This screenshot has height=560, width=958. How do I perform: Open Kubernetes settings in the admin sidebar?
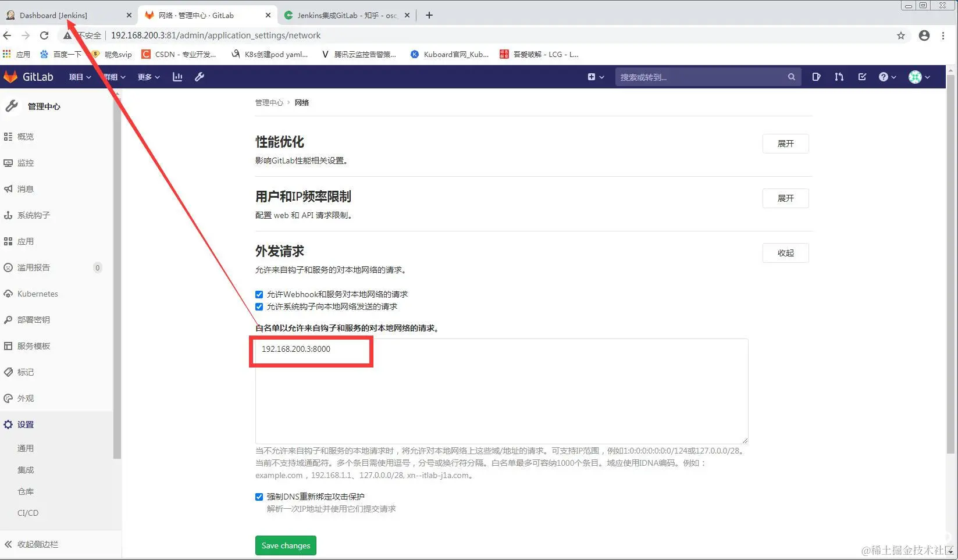pyautogui.click(x=37, y=293)
